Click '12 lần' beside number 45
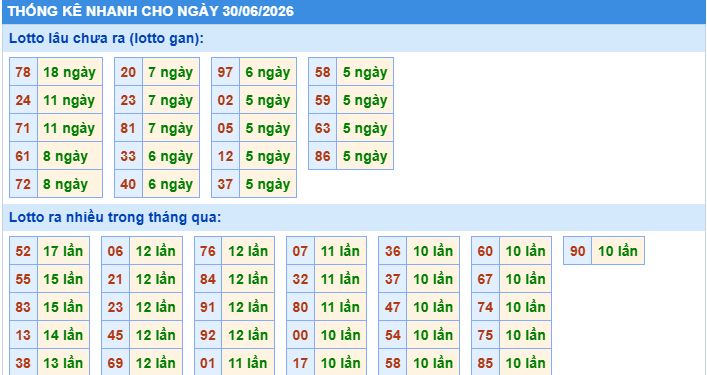Viewport: 707px width, 375px height. pyautogui.click(x=156, y=335)
